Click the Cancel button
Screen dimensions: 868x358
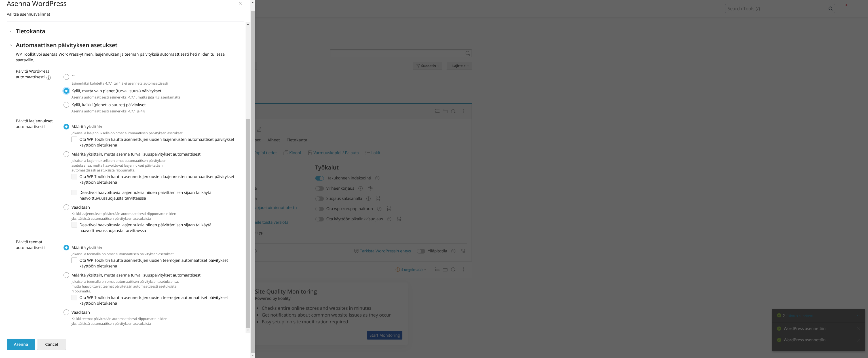coord(52,344)
